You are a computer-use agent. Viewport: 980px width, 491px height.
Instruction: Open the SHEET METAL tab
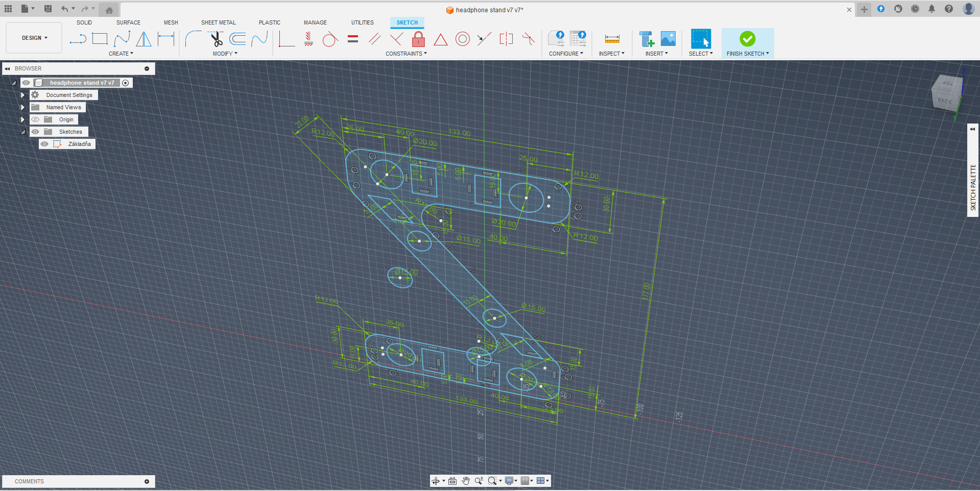(x=218, y=22)
